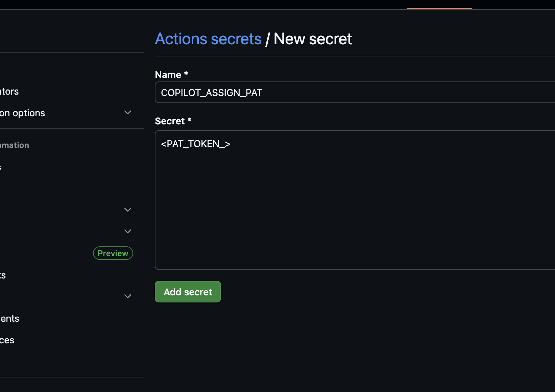Open the Actions secrets breadcrumb link
The image size is (555, 392).
click(x=208, y=39)
